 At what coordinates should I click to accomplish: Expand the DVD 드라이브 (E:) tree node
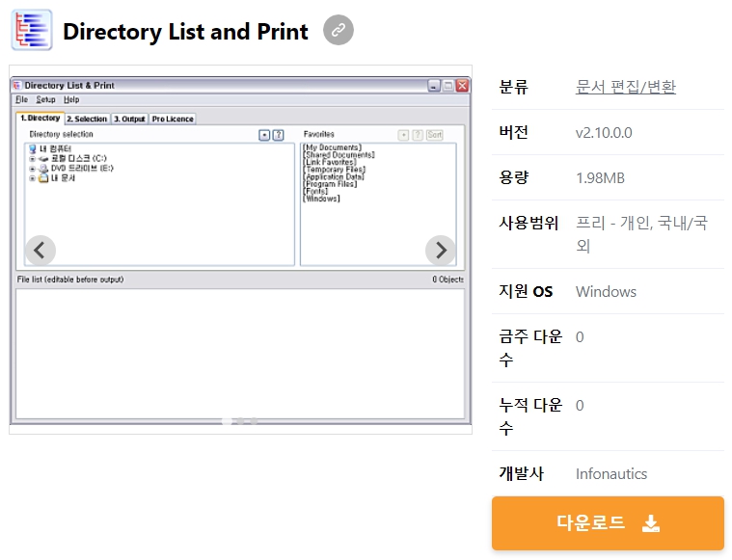[x=32, y=169]
